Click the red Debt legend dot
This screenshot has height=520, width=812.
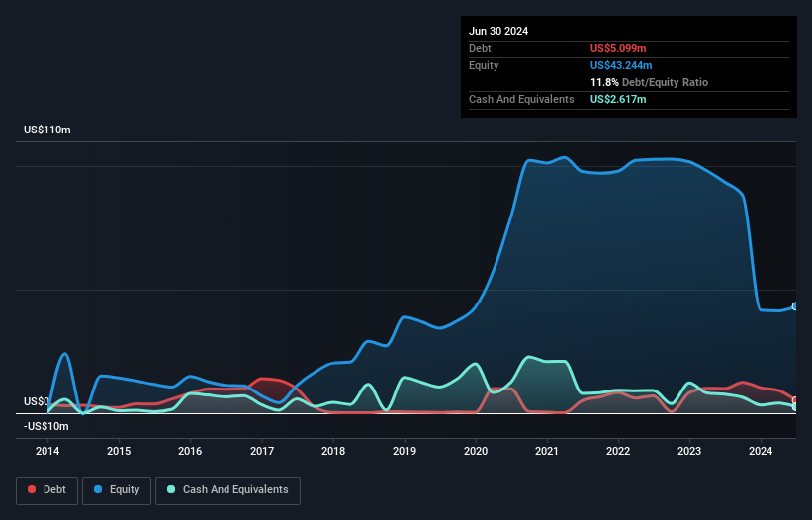[x=32, y=489]
